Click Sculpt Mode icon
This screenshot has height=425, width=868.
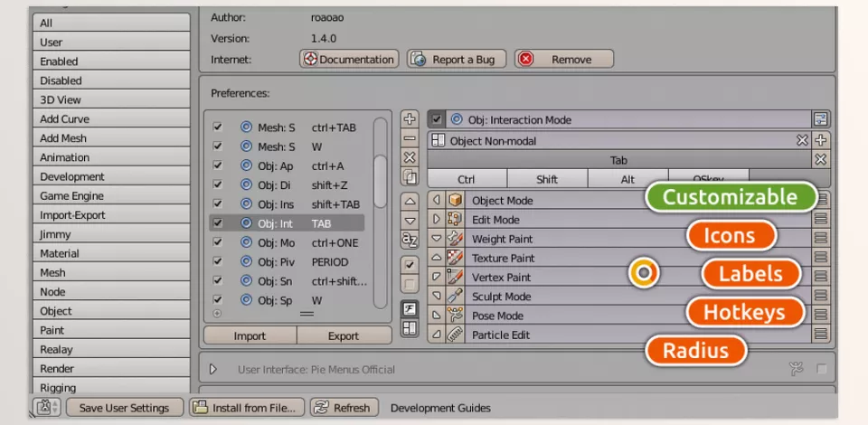coord(455,297)
